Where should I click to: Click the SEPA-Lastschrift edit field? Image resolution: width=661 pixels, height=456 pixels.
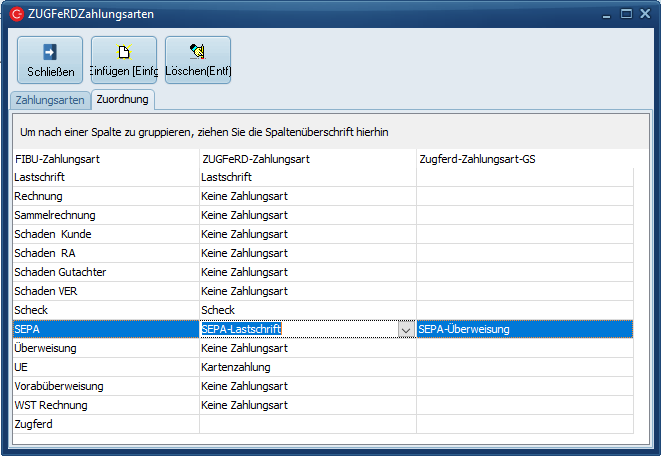(x=299, y=329)
